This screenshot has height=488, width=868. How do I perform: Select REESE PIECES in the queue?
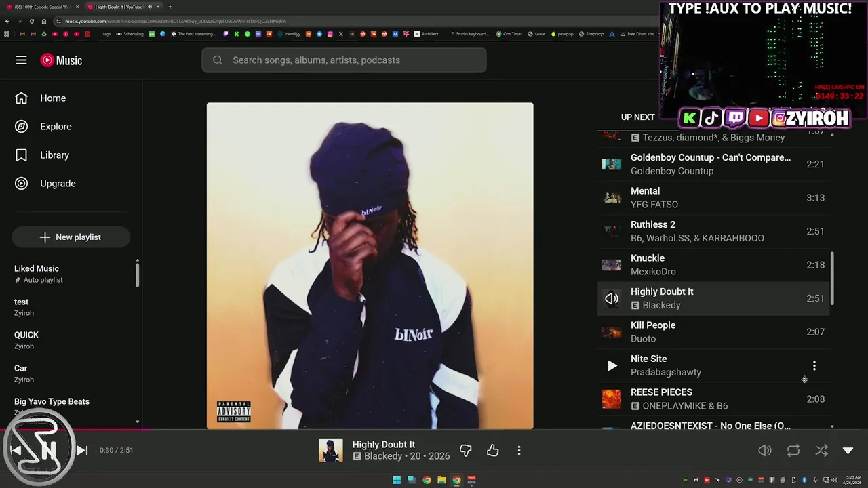[x=713, y=399]
